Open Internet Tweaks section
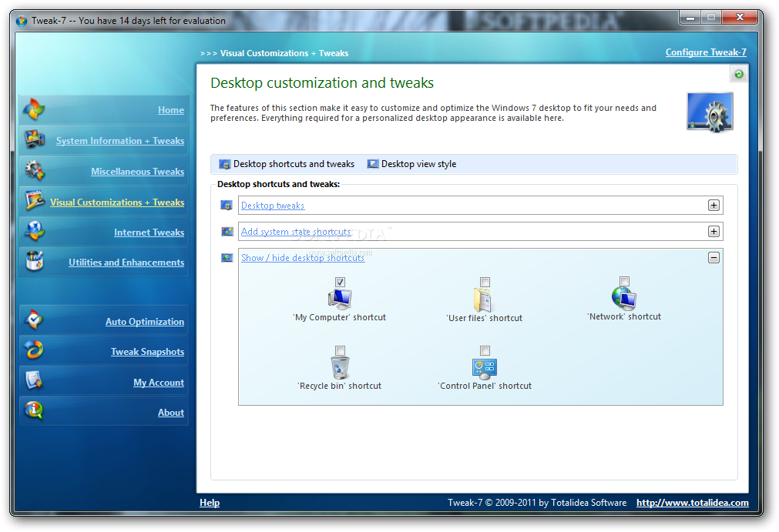Screen dimensions: 779x532 coord(149,233)
